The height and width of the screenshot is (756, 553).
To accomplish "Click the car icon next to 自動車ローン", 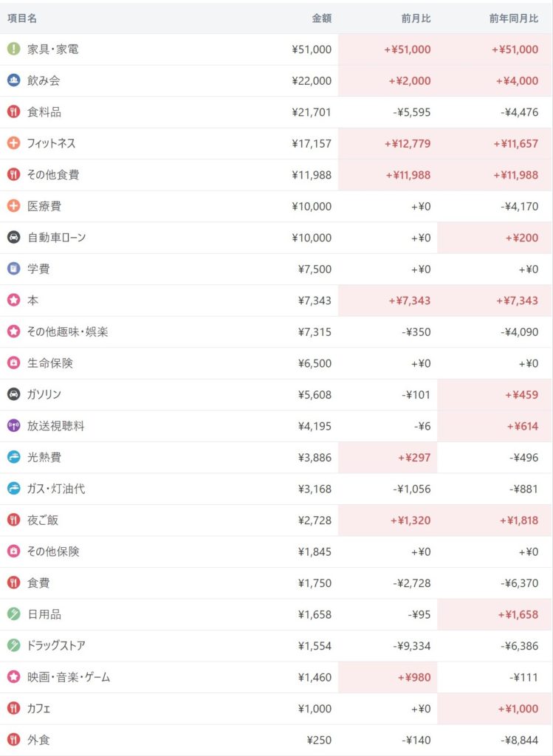I will pyautogui.click(x=13, y=238).
